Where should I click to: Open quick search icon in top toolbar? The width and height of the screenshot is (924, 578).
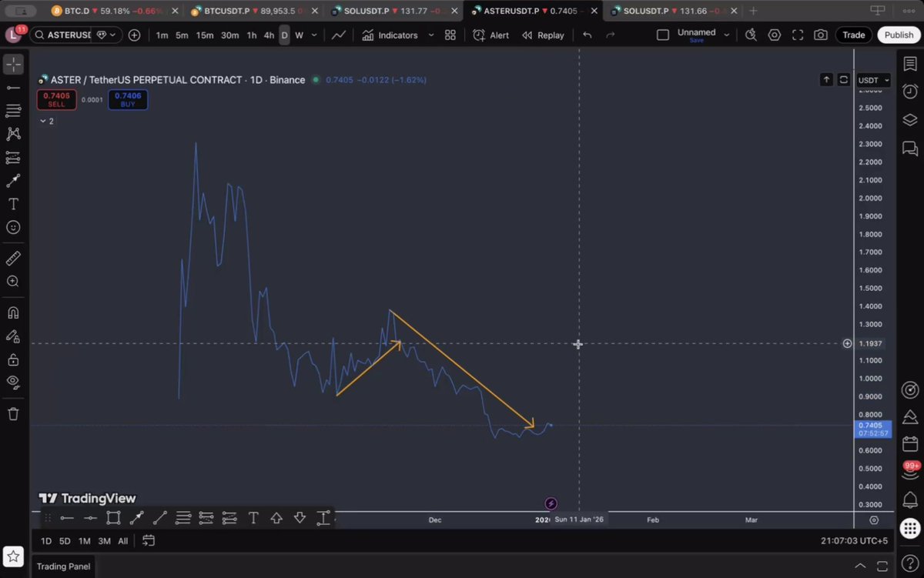(752, 35)
